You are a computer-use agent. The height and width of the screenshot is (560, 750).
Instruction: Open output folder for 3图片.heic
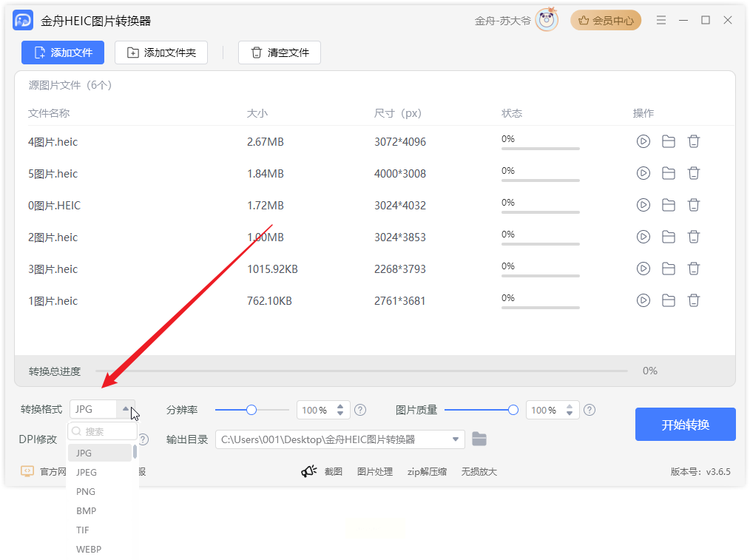pos(668,269)
